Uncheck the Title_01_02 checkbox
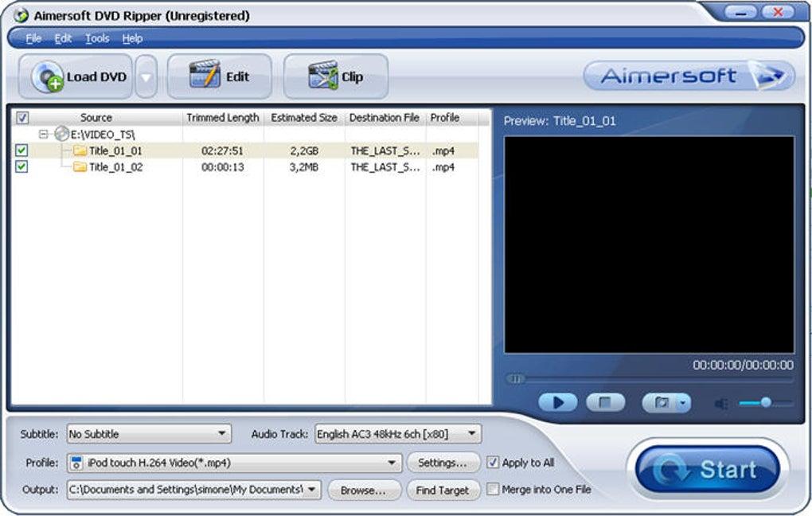 21,166
